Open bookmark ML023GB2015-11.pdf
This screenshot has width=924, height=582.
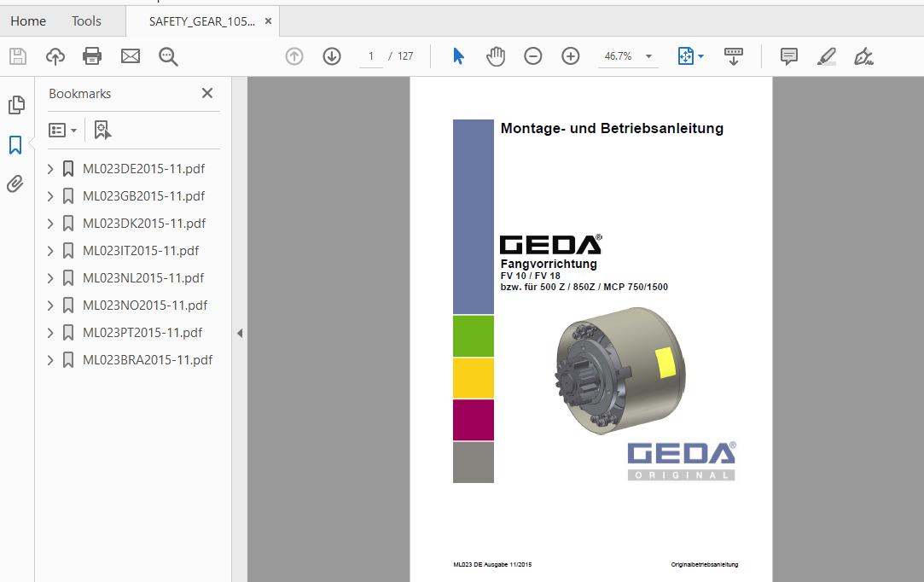[143, 196]
